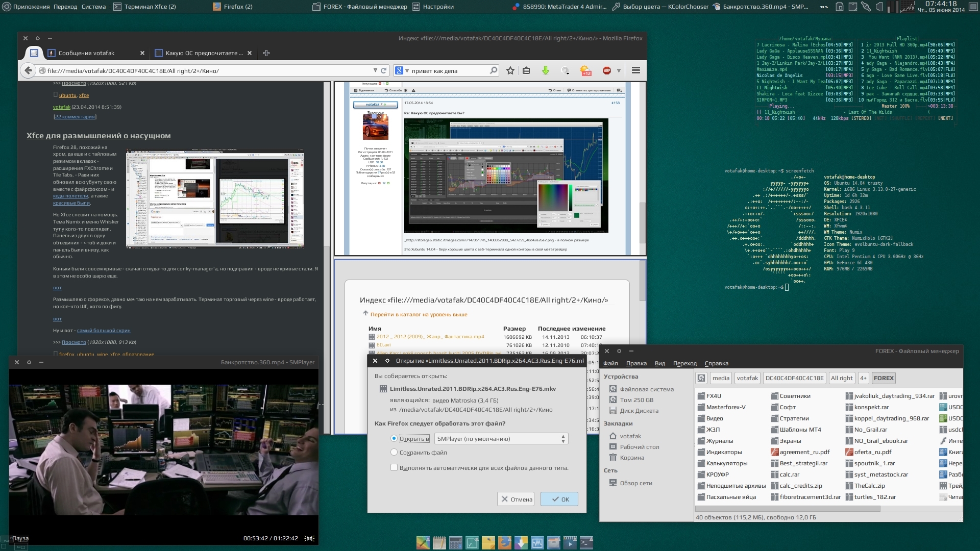Open Правка menu in file manager
The height and width of the screenshot is (551, 980).
(636, 363)
